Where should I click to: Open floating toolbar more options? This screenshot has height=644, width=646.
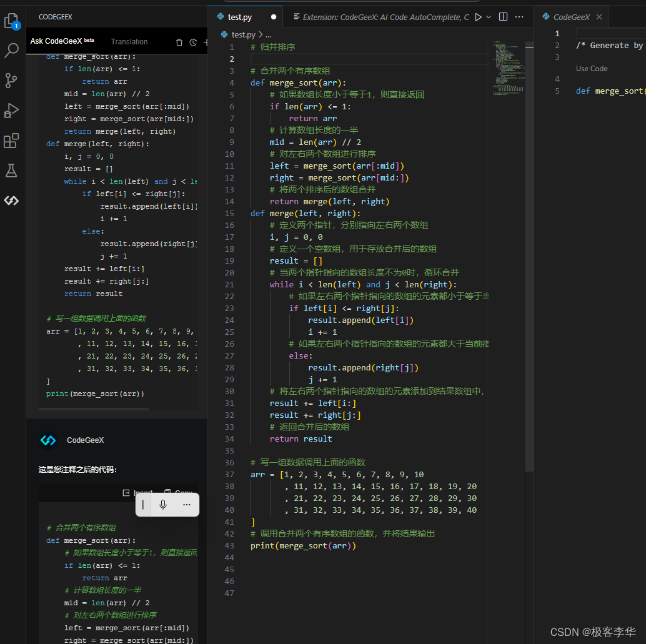click(187, 504)
